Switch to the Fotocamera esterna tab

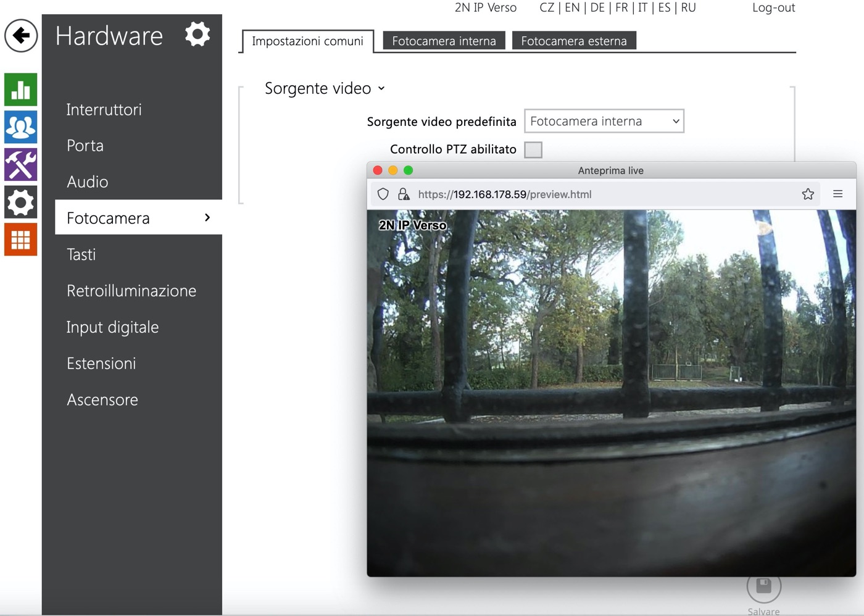(x=574, y=41)
